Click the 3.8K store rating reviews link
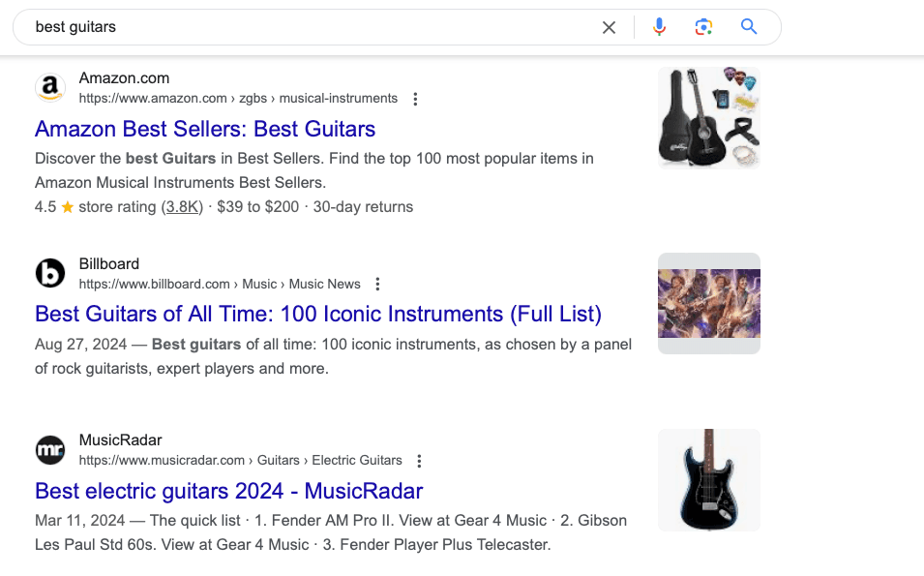The height and width of the screenshot is (576, 924). click(181, 206)
